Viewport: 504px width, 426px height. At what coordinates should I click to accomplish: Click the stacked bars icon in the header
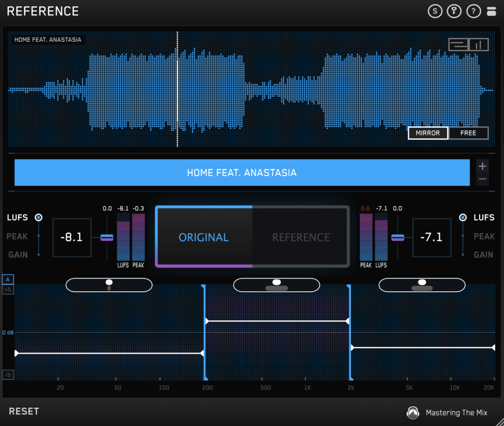point(491,11)
